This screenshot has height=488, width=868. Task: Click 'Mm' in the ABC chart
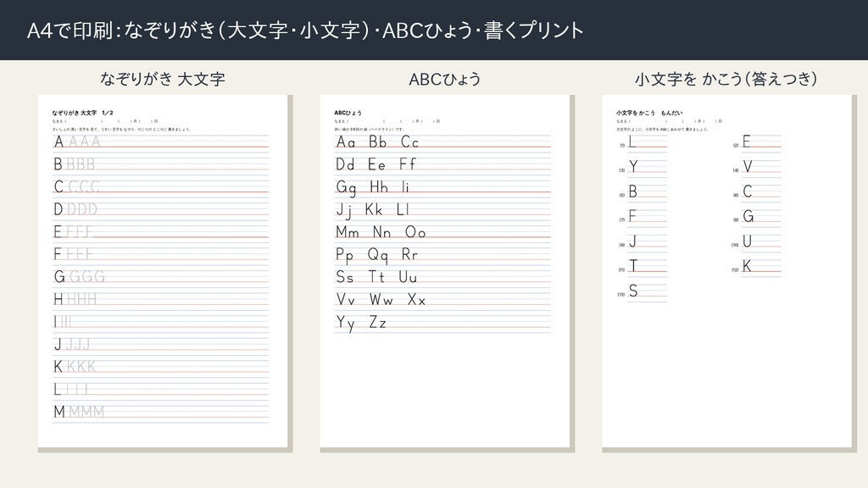click(x=347, y=232)
